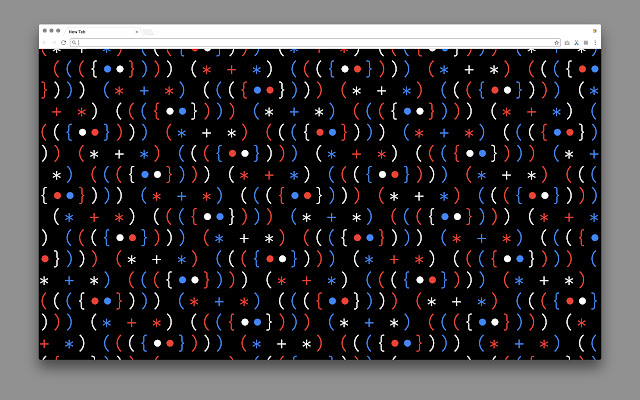Focus the browser address bar

(315, 42)
